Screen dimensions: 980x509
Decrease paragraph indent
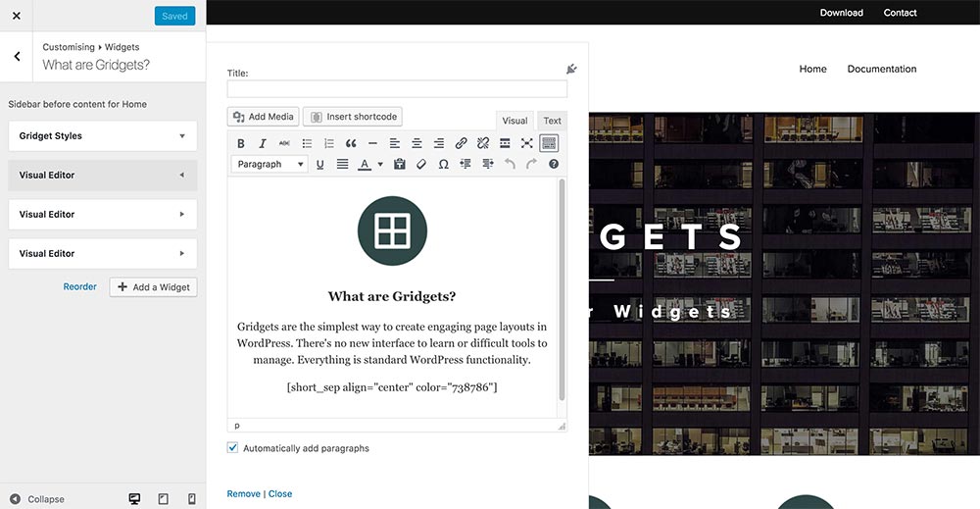click(465, 164)
